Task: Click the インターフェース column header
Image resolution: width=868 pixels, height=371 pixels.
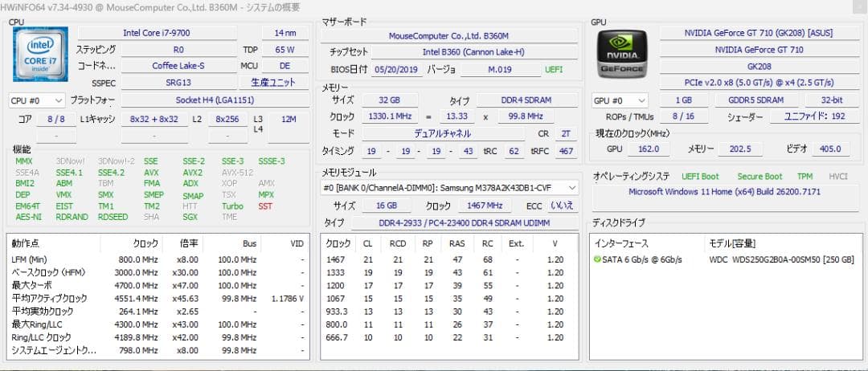Action: (x=621, y=244)
